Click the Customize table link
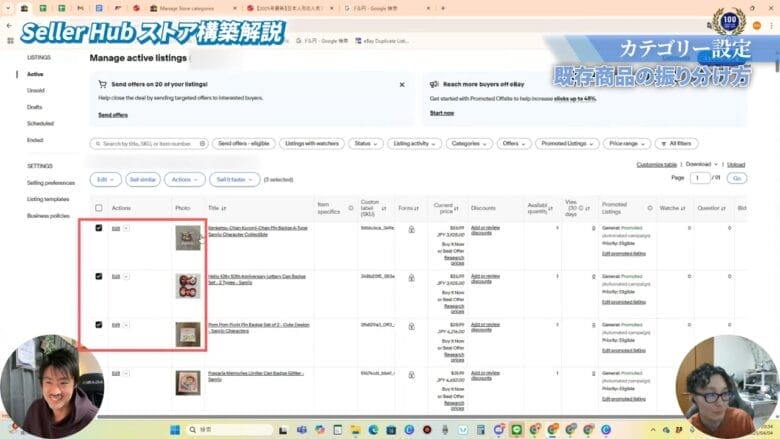This screenshot has height=439, width=780. (657, 165)
